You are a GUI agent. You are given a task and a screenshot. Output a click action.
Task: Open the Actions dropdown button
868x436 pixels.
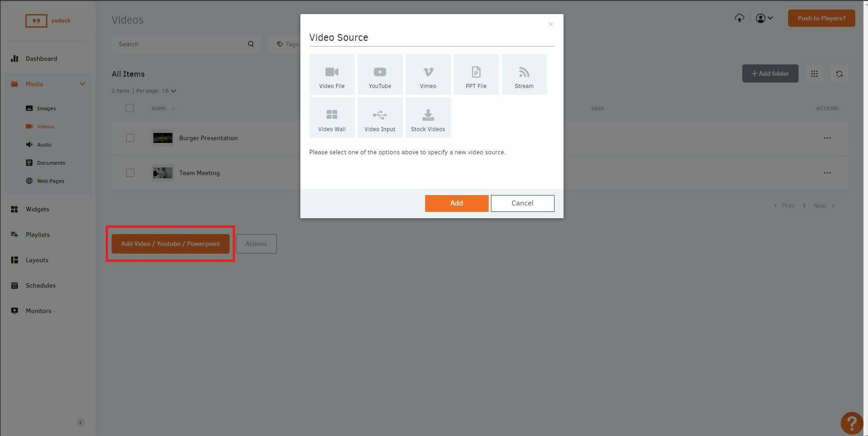(x=256, y=244)
